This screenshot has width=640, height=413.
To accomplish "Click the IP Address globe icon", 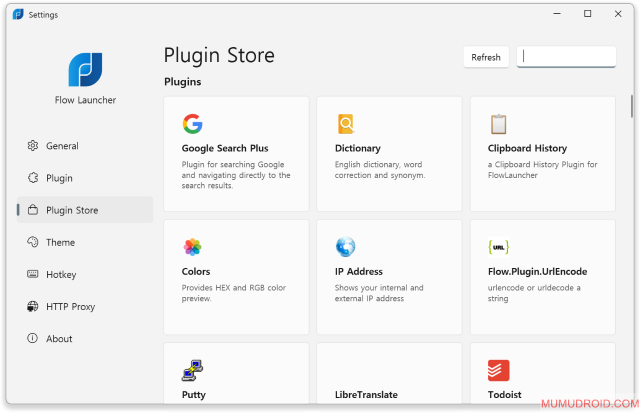I will 345,247.
